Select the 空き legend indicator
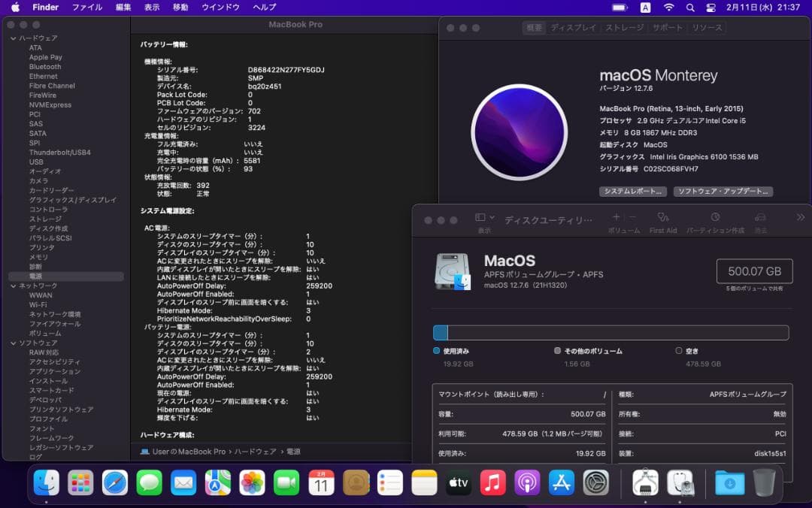 (678, 350)
